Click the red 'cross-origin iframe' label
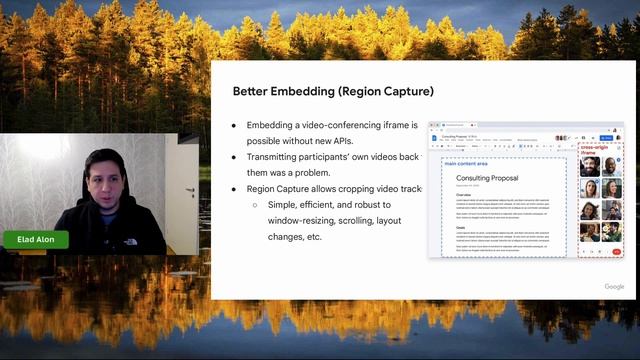This screenshot has height=360, width=640. point(594,150)
